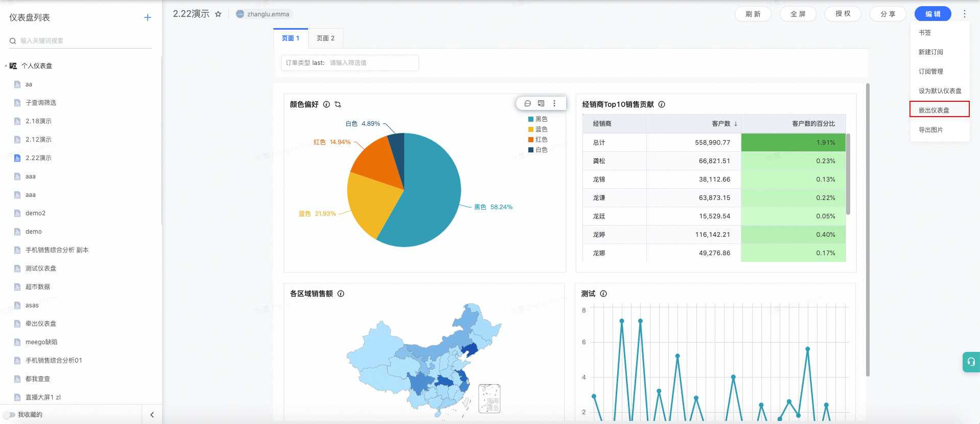Click the 总计 row percentage cell 1.91%
This screenshot has height=424, width=980.
coord(794,143)
